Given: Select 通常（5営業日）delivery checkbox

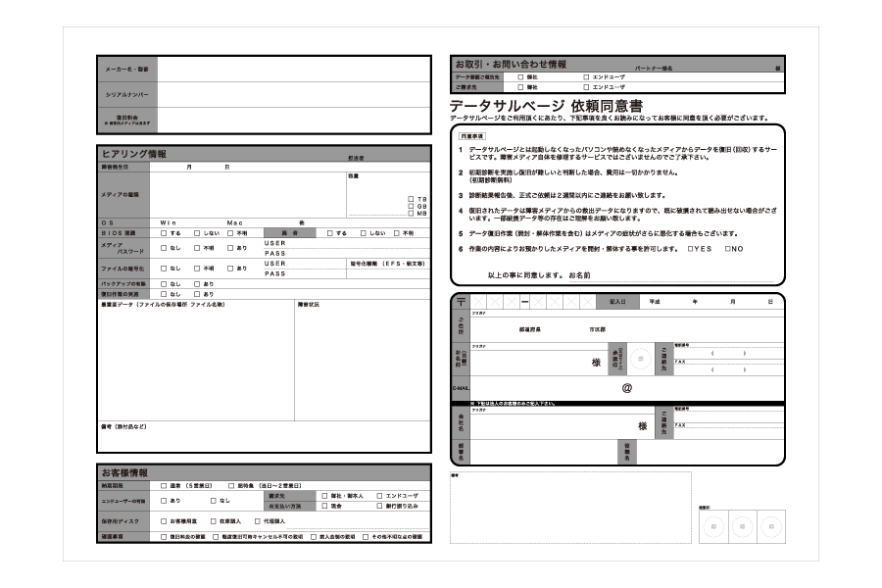Looking at the screenshot, I should pyautogui.click(x=164, y=485).
